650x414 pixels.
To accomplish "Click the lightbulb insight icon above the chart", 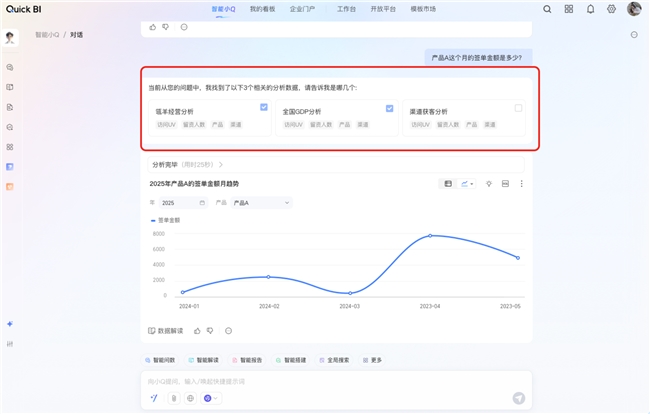I will tap(488, 184).
